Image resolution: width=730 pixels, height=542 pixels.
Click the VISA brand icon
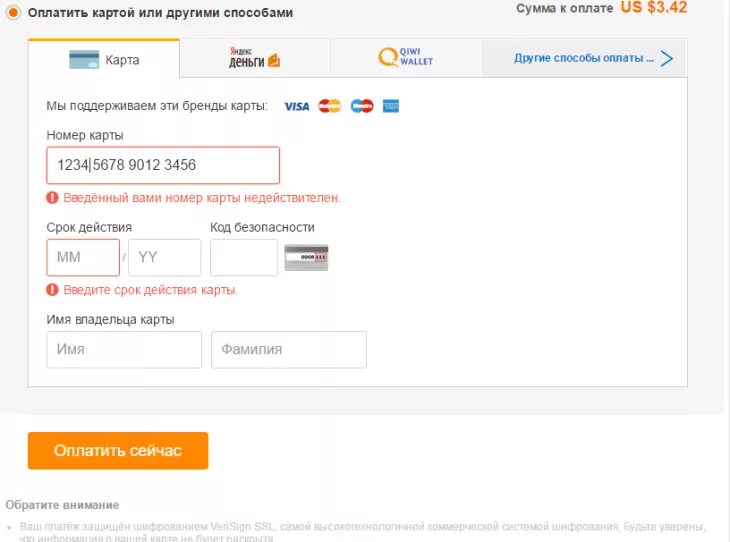coord(296,106)
